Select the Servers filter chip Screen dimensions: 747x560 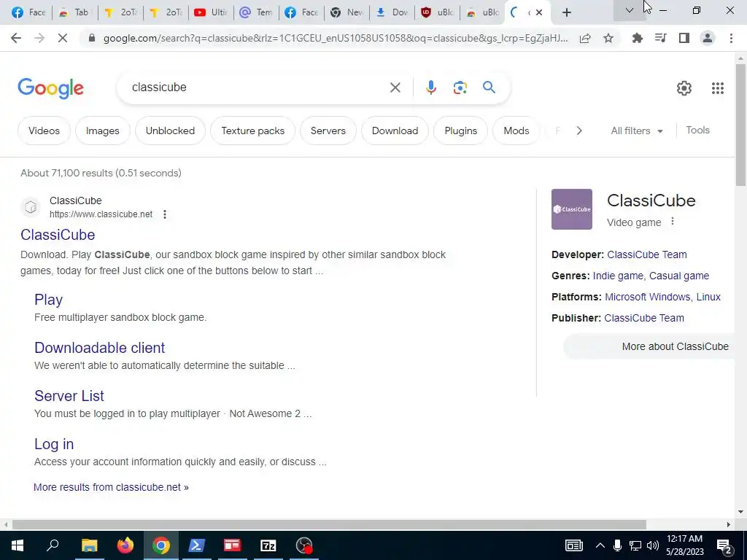(328, 131)
